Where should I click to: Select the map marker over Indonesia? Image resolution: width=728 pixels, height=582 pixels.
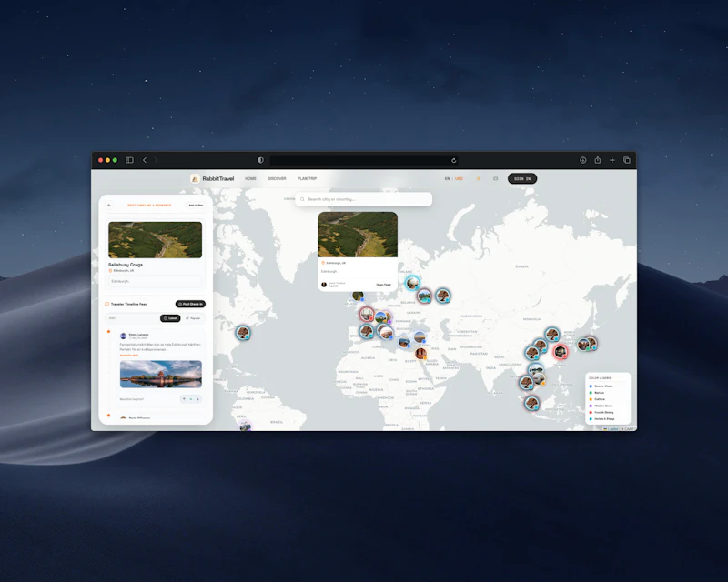pos(532,403)
